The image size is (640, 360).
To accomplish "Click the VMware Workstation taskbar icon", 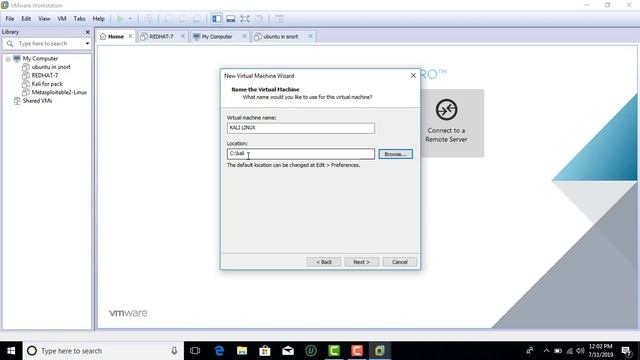I will point(380,351).
